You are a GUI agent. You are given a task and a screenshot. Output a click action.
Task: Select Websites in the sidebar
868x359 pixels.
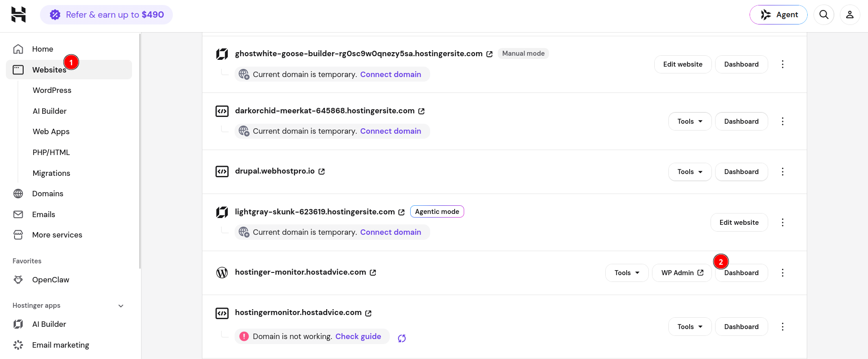69,70
